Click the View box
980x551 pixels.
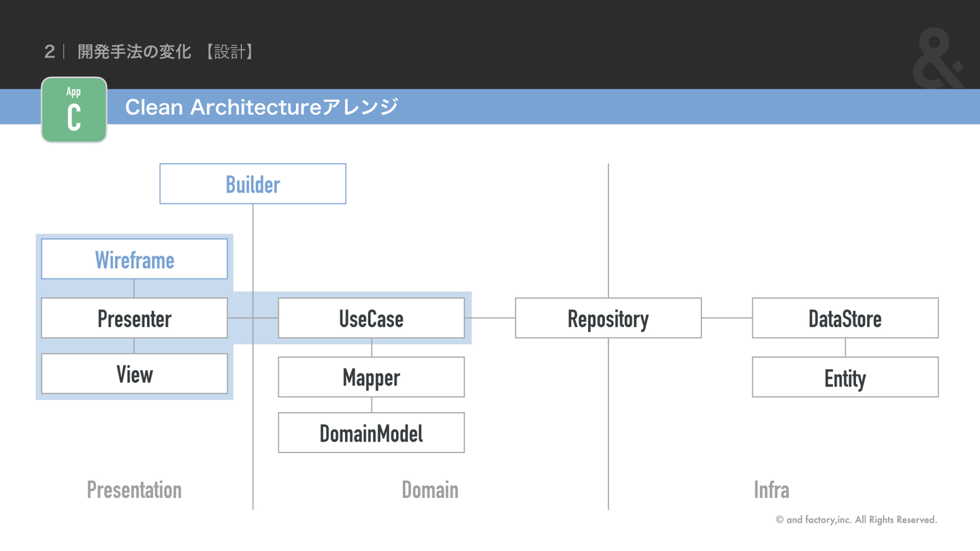tap(134, 373)
